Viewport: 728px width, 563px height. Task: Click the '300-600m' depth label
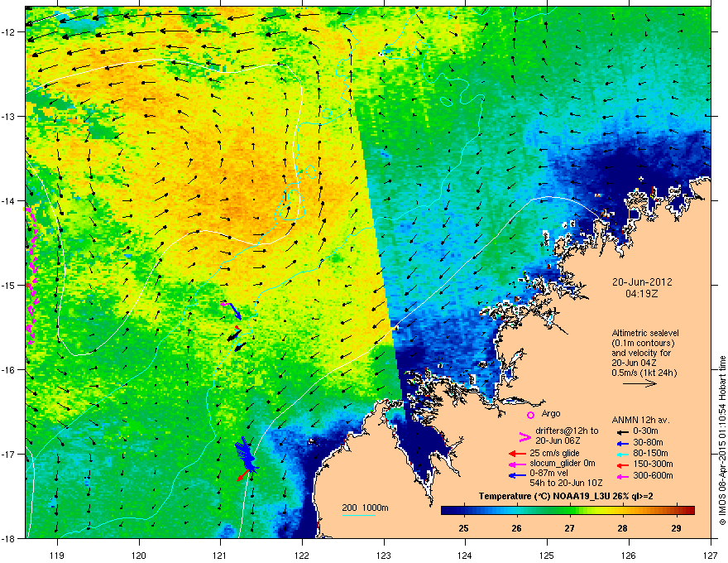[x=653, y=475]
